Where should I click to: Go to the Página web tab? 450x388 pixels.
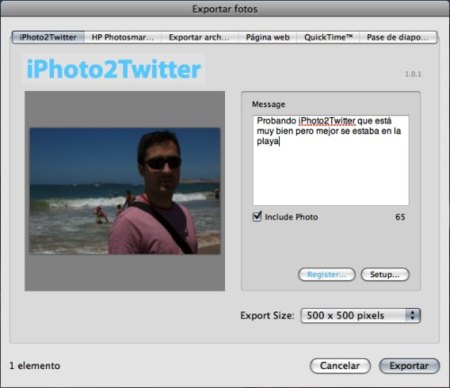click(267, 37)
